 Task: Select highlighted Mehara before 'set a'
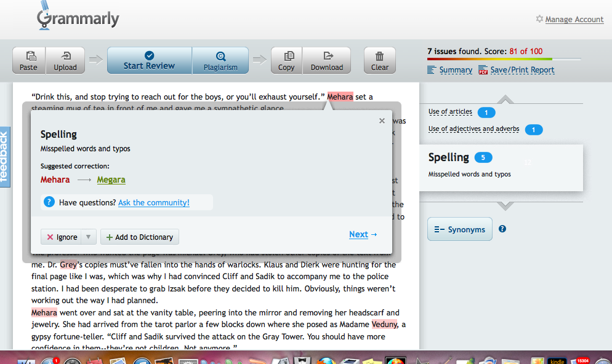(340, 97)
